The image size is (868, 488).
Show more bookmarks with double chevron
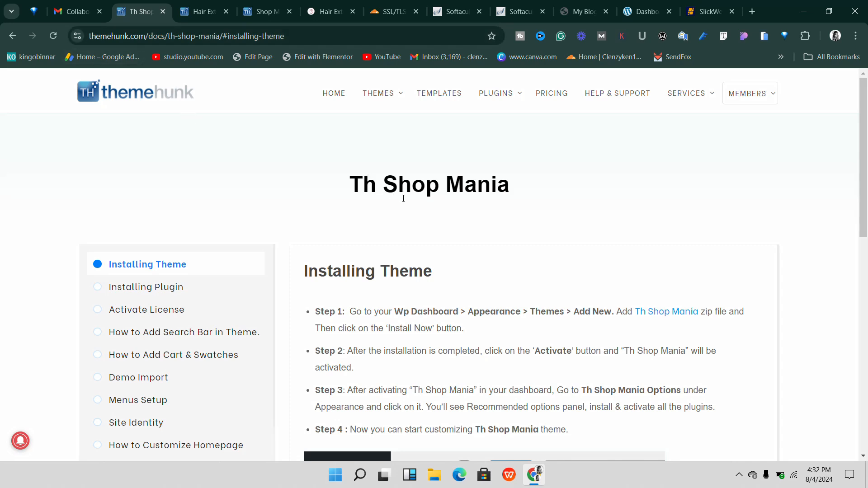coord(781,57)
